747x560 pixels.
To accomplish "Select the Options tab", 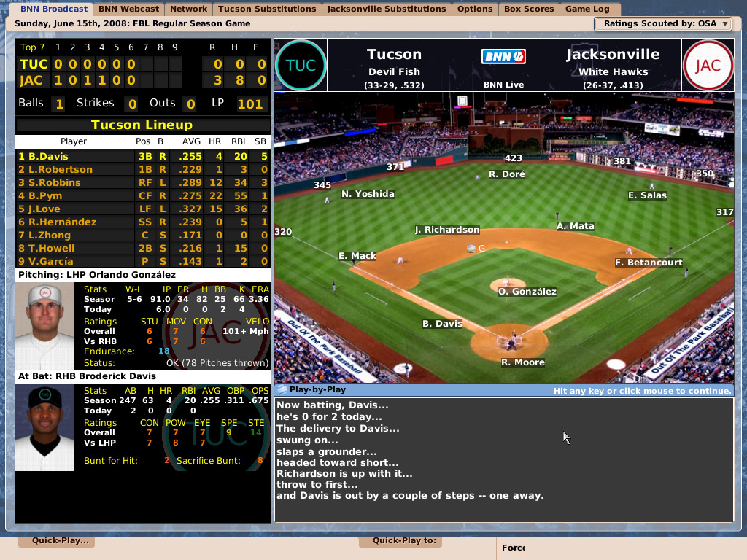I will tap(475, 9).
